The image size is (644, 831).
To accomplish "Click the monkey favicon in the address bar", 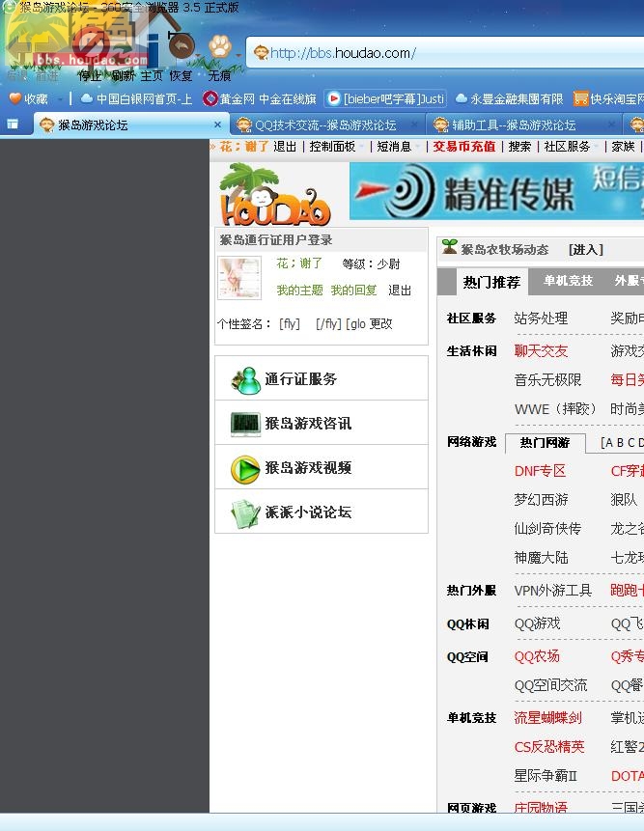I will tap(261, 53).
